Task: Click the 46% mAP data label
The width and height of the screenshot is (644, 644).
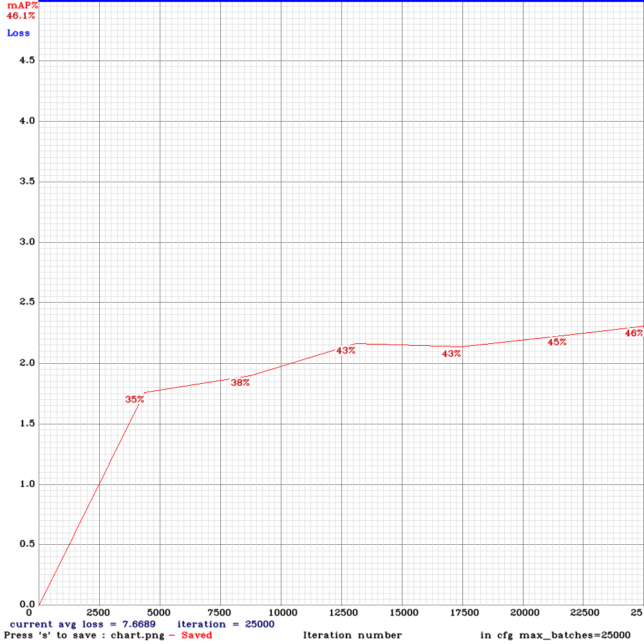Action: coord(634,333)
